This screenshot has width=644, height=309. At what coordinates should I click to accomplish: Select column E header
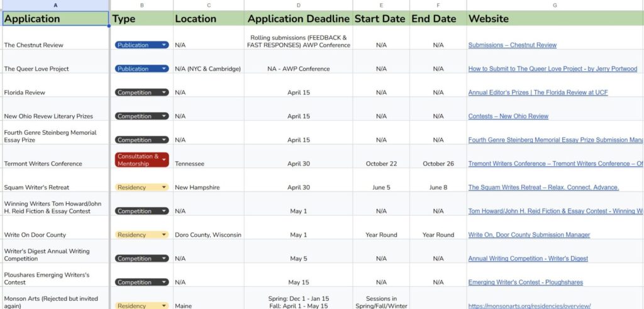(381, 5)
